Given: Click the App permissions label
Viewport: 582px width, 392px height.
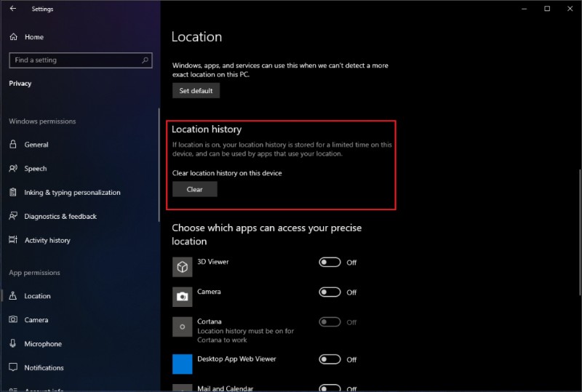Looking at the screenshot, I should pyautogui.click(x=34, y=273).
